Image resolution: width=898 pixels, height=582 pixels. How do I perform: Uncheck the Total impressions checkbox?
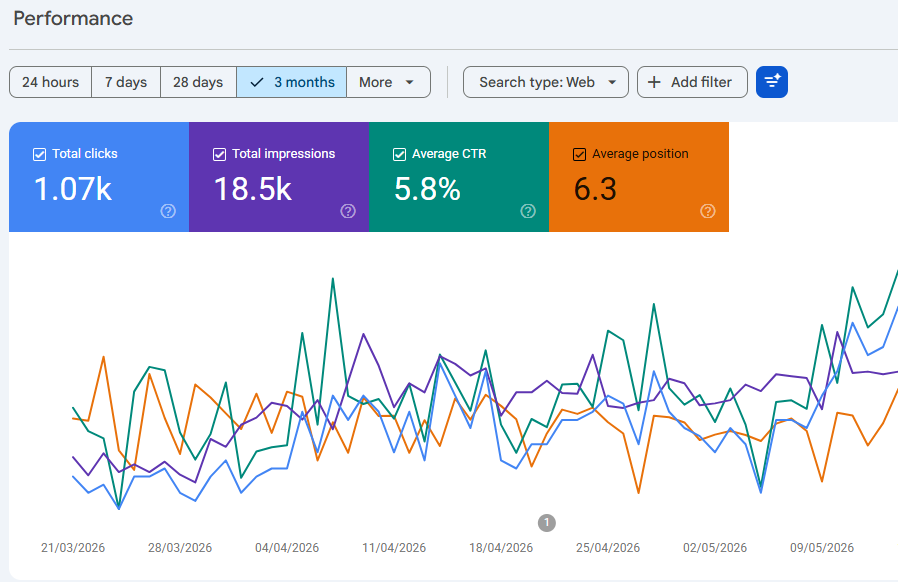(219, 154)
